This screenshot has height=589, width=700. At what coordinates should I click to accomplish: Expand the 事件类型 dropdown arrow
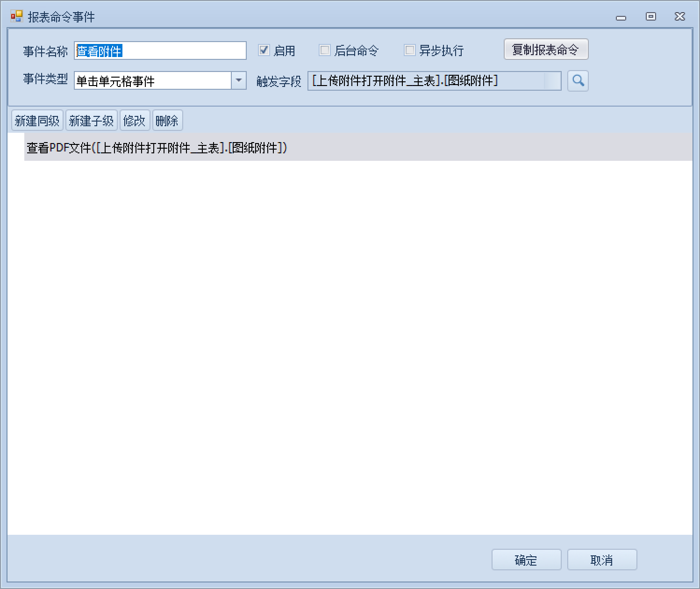239,81
